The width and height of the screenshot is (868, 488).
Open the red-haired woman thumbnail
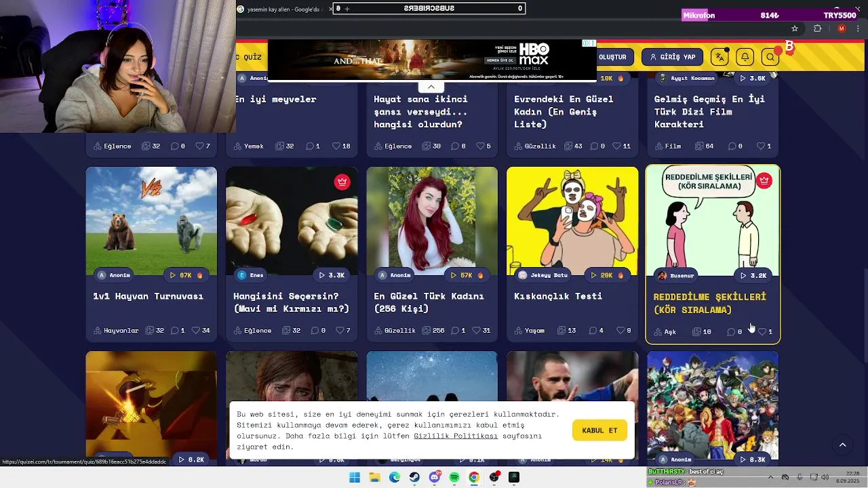(432, 221)
